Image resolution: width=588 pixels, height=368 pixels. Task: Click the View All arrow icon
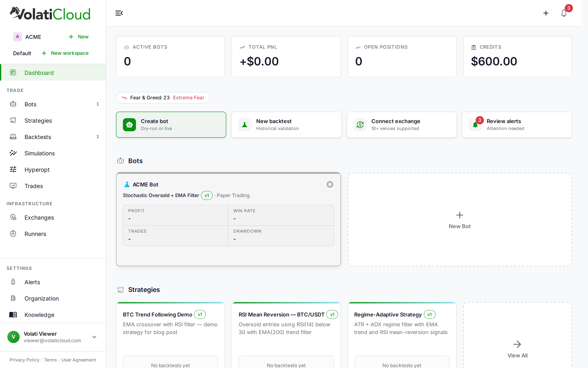pyautogui.click(x=517, y=344)
